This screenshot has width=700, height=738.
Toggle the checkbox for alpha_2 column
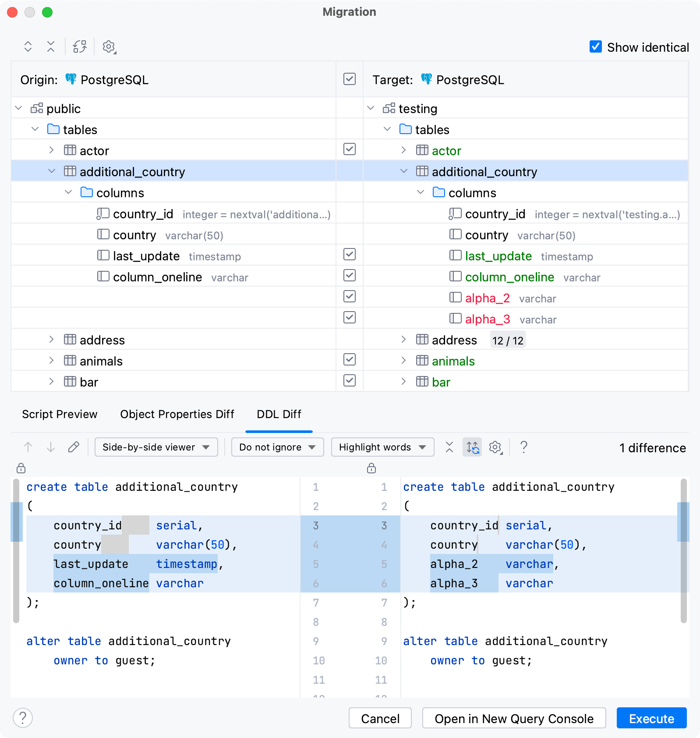click(x=350, y=296)
